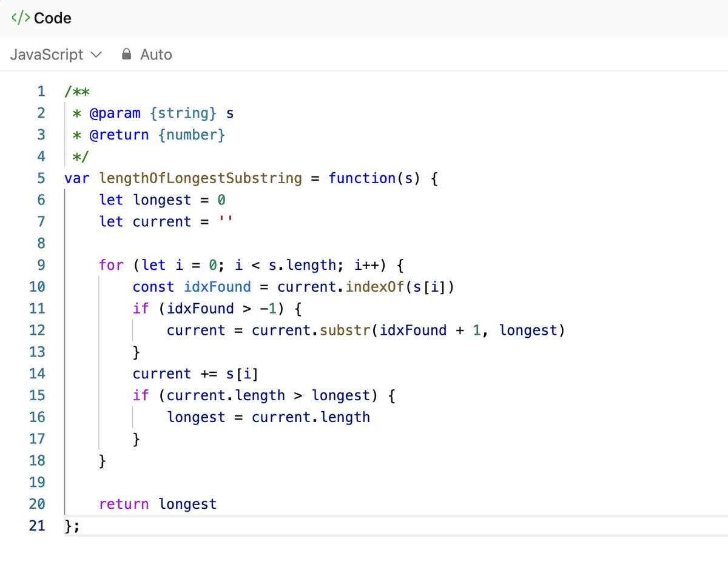The width and height of the screenshot is (728, 567).
Task: Click 'if (idxFound > -1)' condition
Action: (209, 309)
